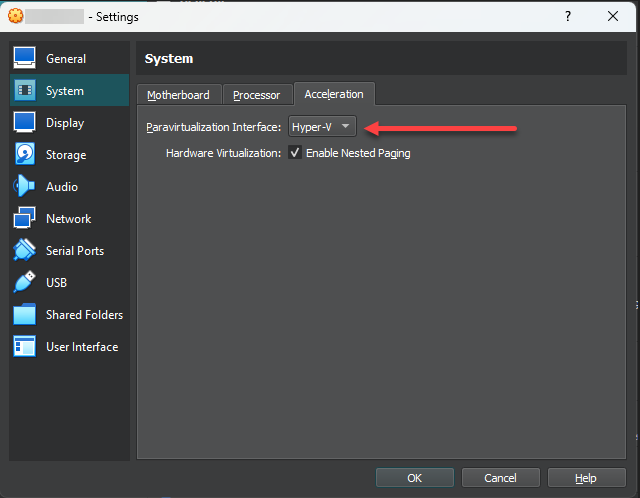Select the System chip icon in sidebar

pyautogui.click(x=25, y=91)
